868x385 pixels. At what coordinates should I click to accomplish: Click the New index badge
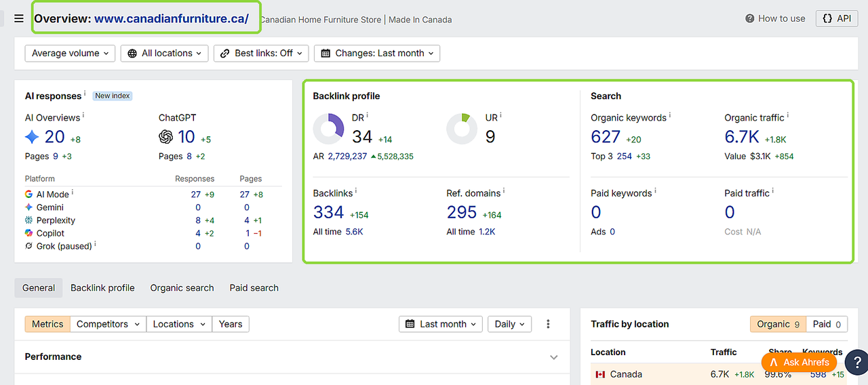113,96
